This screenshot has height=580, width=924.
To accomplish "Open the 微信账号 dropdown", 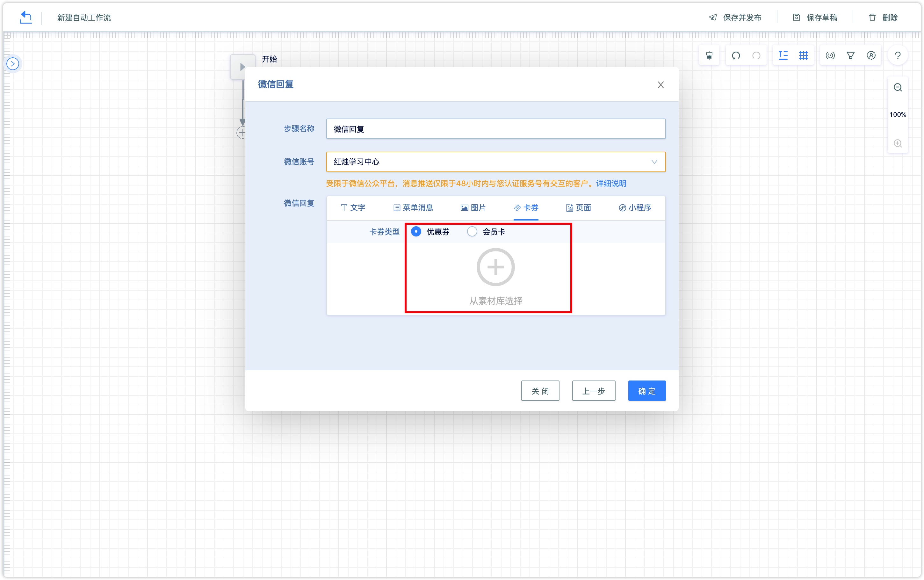I will tap(496, 162).
